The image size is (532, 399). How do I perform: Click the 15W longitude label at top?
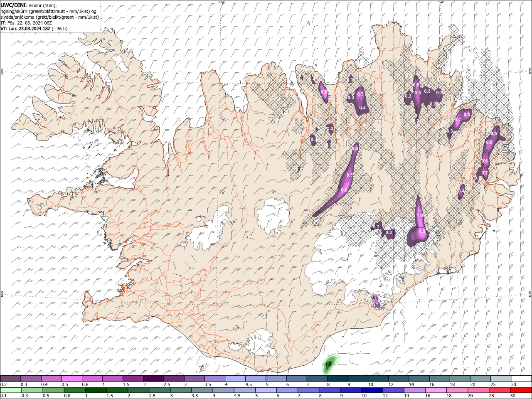(x=440, y=2)
